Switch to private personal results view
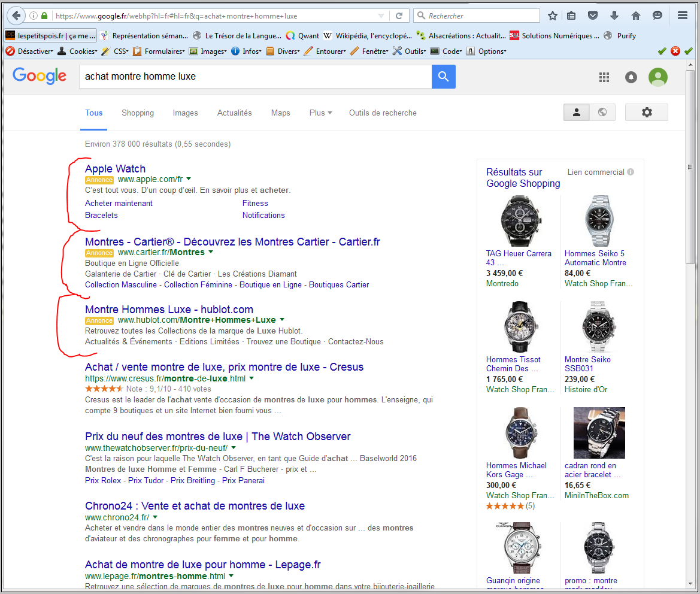700x594 pixels. 576,113
